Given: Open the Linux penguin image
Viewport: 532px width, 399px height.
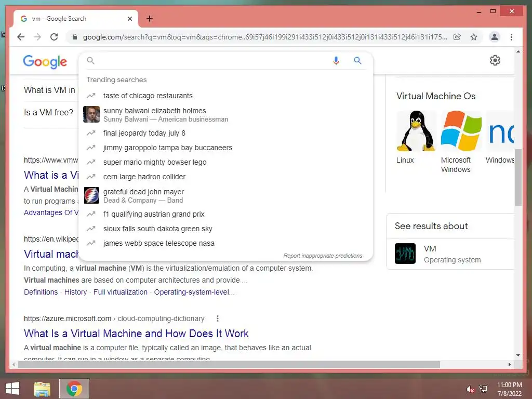Looking at the screenshot, I should pos(416,131).
